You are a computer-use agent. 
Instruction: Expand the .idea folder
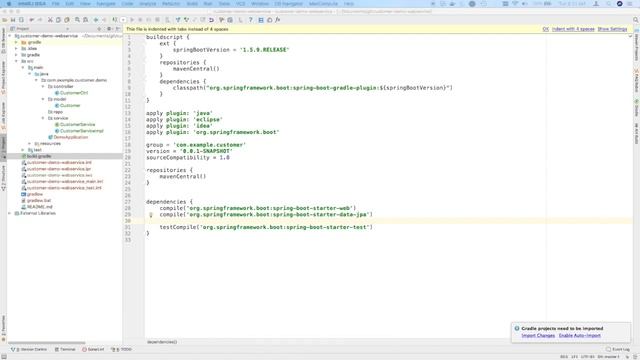tap(16, 49)
